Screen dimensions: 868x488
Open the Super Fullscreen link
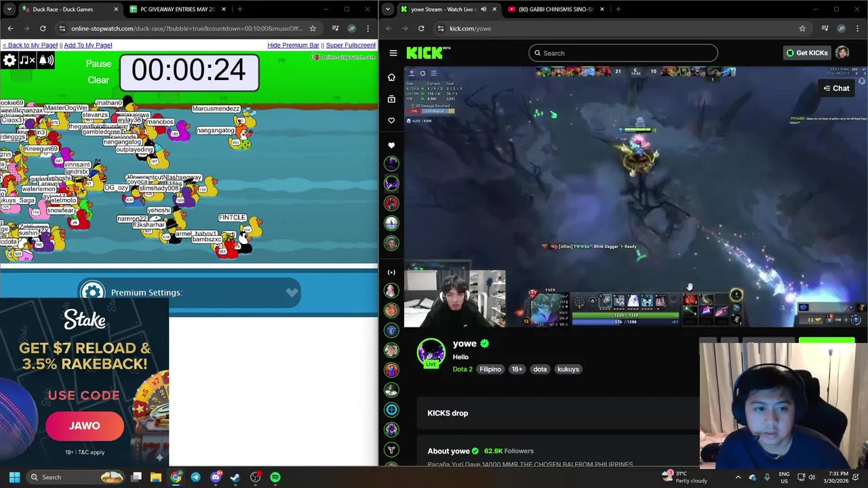pos(351,45)
